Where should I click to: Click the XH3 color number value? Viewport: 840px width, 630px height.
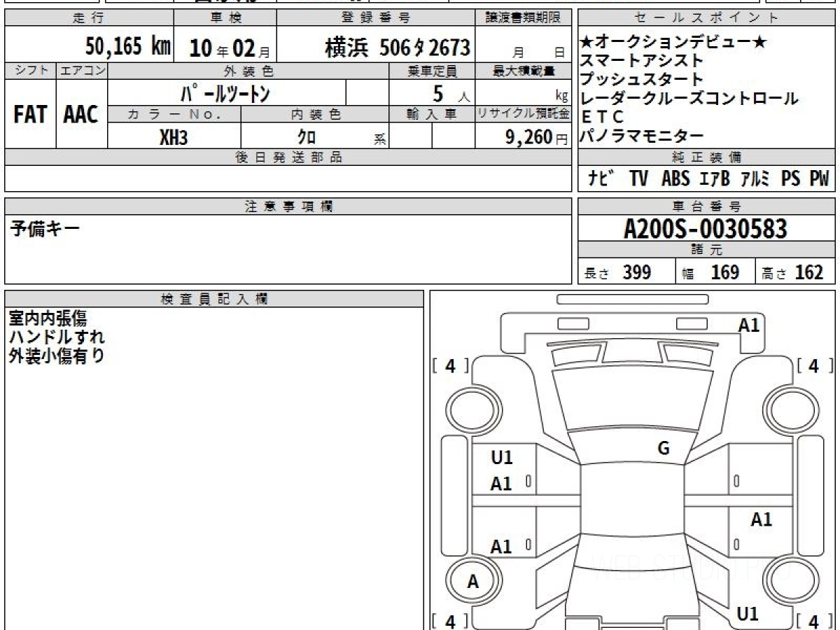pyautogui.click(x=174, y=137)
